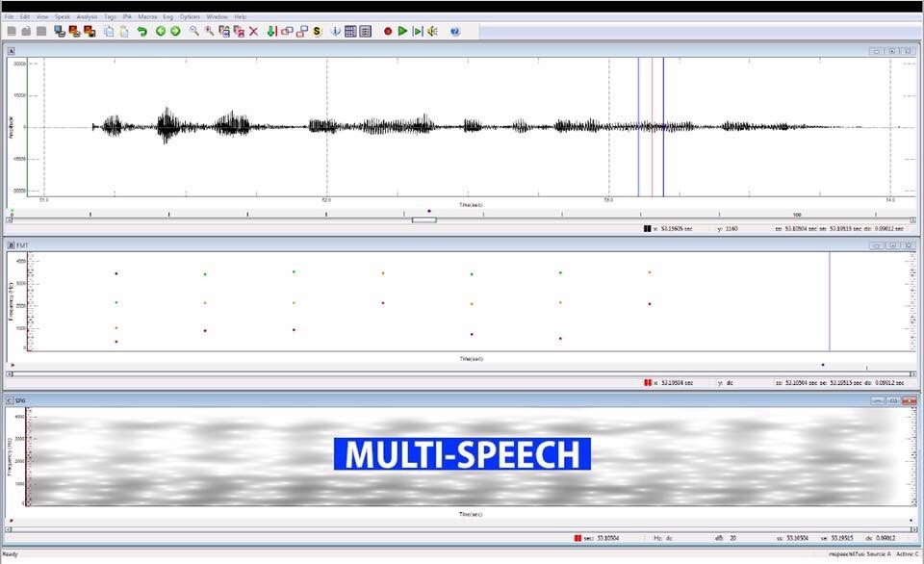Click the black cursor box in window A status
Viewport: 924px width, 564px height.
(647, 228)
